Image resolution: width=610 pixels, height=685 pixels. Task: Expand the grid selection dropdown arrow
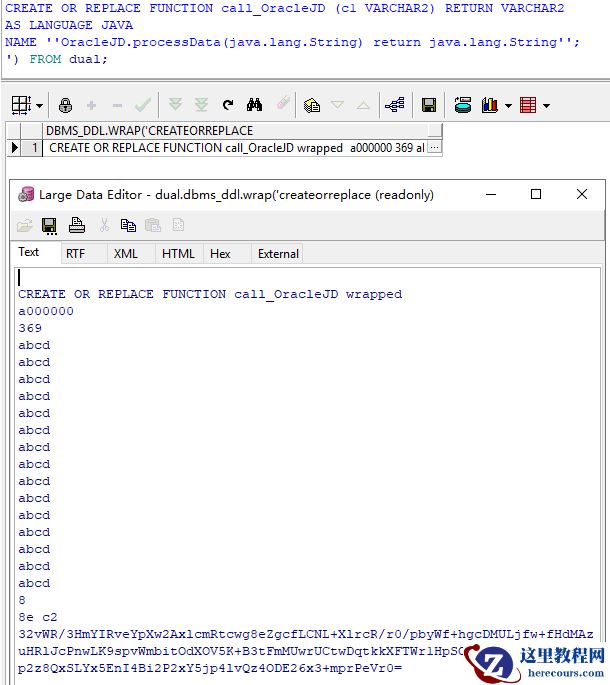(x=39, y=106)
